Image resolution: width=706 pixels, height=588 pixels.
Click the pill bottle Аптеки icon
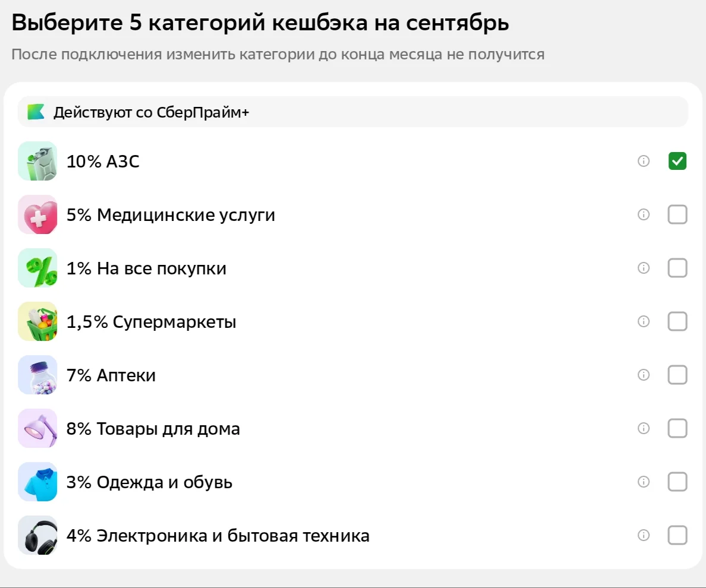click(38, 375)
